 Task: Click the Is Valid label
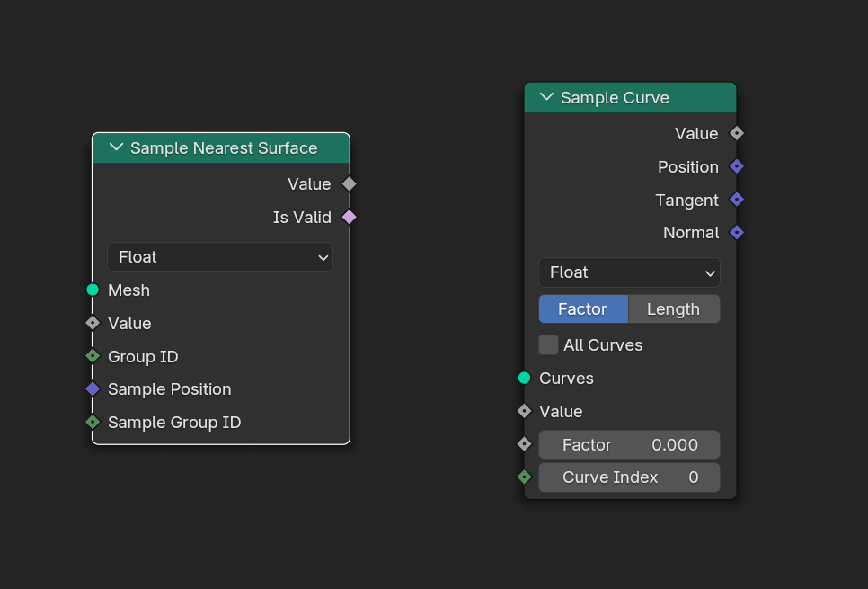click(302, 218)
